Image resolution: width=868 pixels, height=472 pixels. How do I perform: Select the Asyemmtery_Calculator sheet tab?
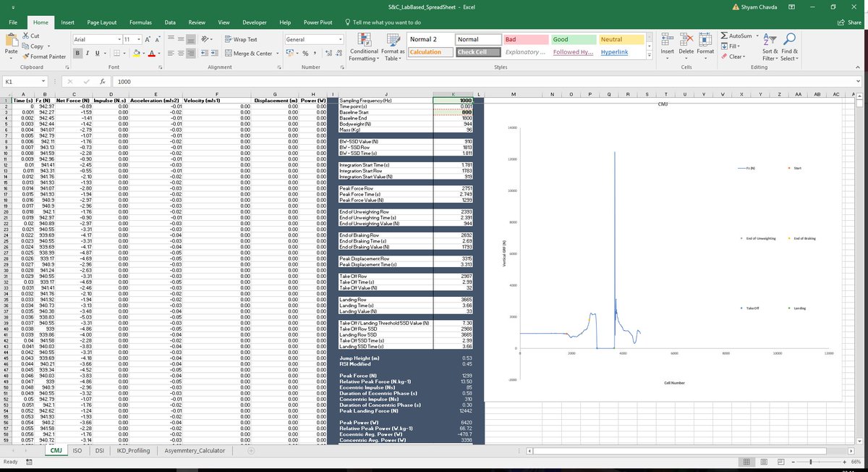click(194, 450)
